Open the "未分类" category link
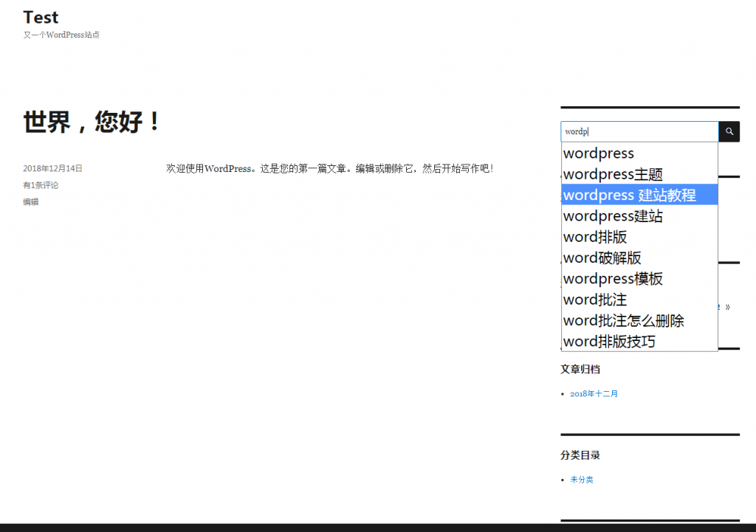This screenshot has height=532, width=756. [581, 479]
